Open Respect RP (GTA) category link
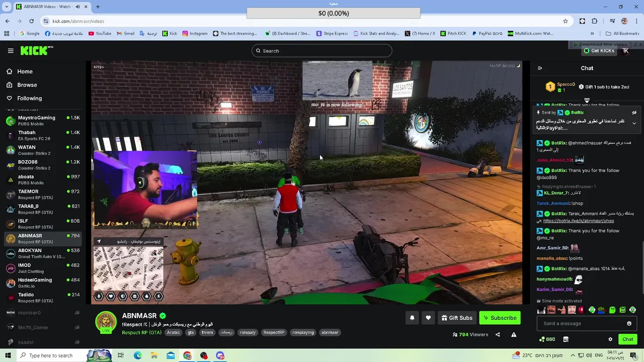Screen dimensions: 644x362 pyautogui.click(x=141, y=332)
